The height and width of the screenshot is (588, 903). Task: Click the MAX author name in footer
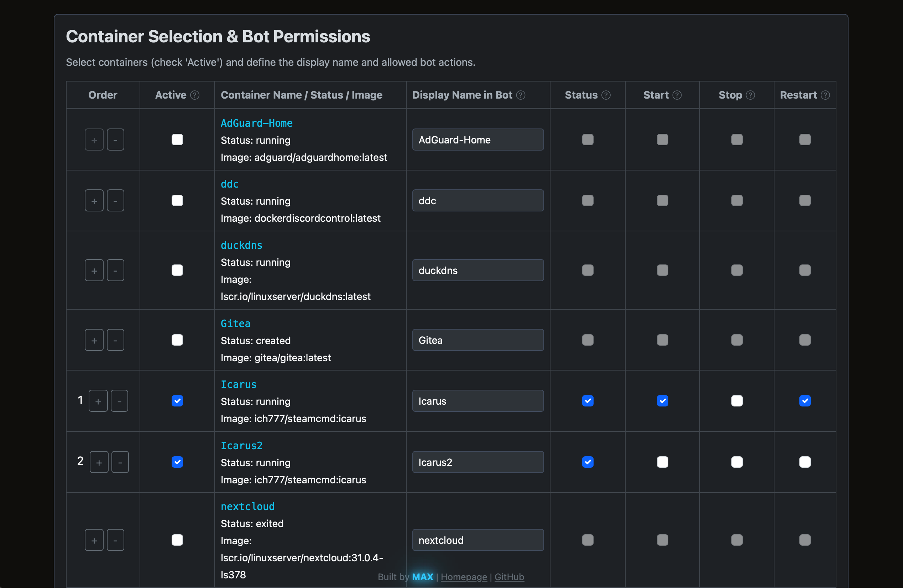point(422,577)
